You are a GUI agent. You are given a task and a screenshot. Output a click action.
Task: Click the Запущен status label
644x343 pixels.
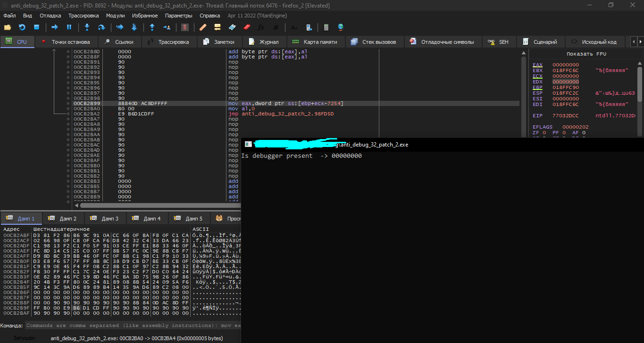pos(24,338)
